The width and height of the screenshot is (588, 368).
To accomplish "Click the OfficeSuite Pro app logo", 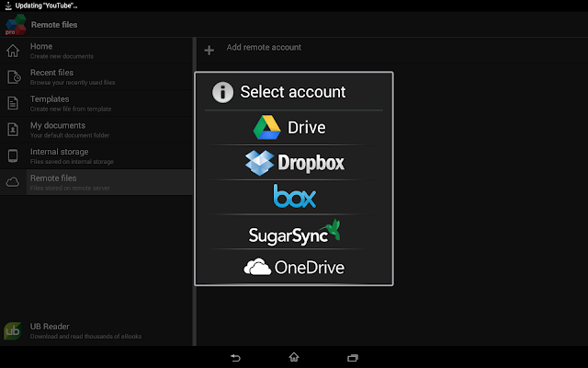I will (13, 25).
